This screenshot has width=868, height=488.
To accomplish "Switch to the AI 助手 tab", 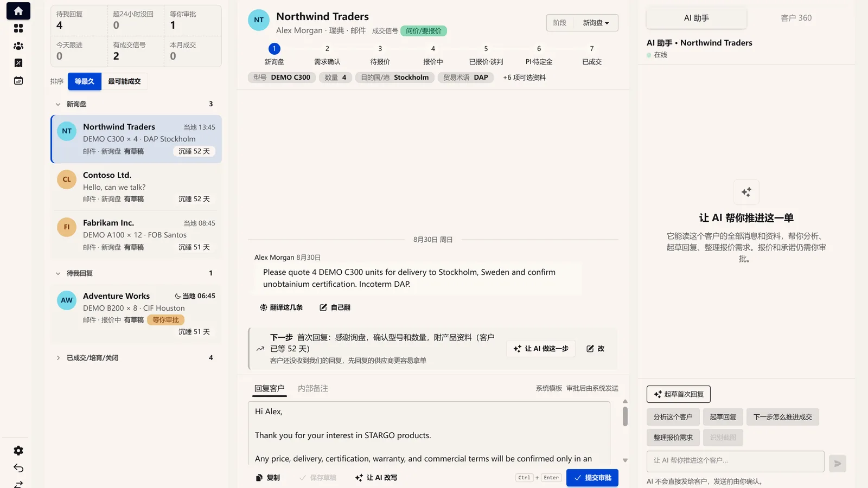I will (697, 18).
